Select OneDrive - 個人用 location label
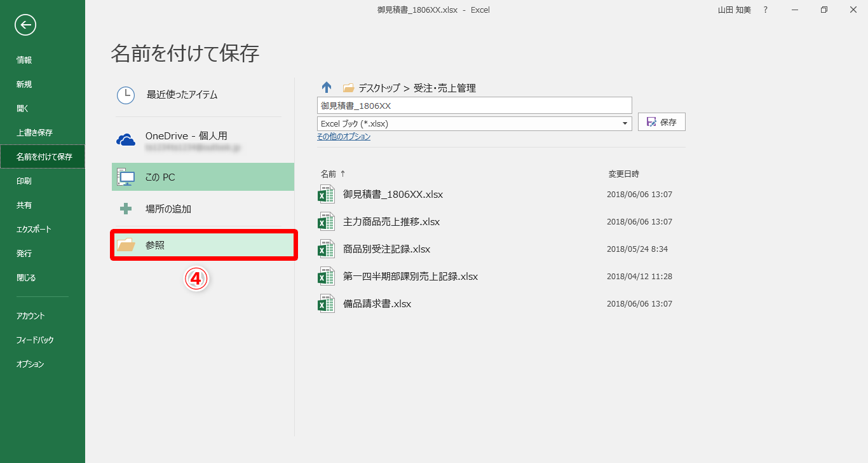The width and height of the screenshot is (868, 463). pos(186,135)
